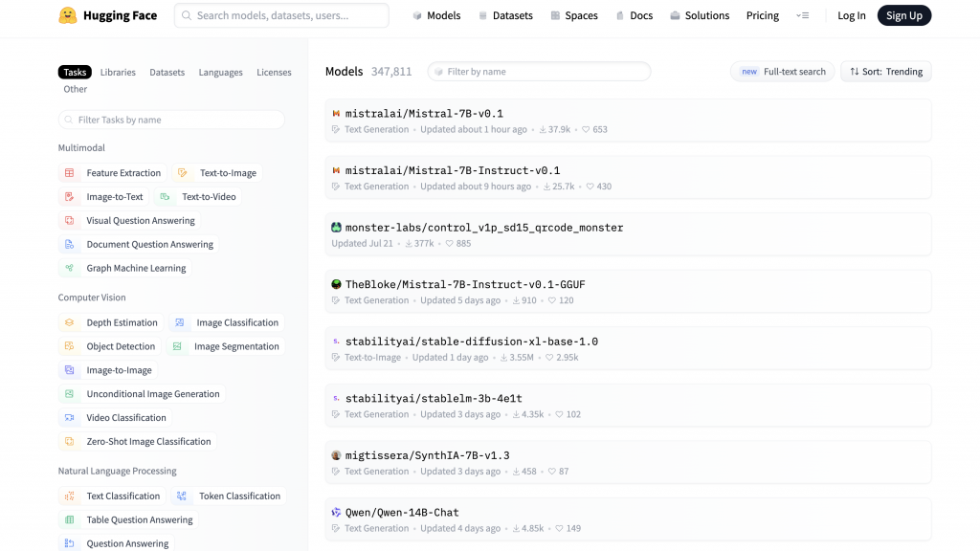Click the Zero-Shot Image Classification icon
The height and width of the screenshot is (551, 980).
click(x=69, y=441)
